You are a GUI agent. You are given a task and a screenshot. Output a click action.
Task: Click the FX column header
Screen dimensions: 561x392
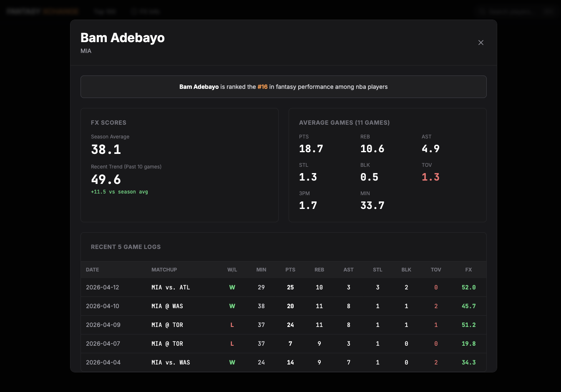click(469, 270)
